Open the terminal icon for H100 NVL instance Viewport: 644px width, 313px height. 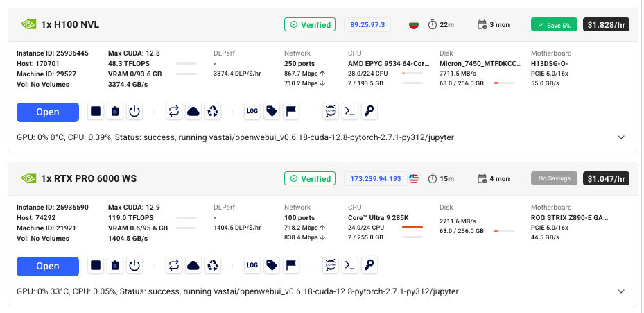[351, 111]
